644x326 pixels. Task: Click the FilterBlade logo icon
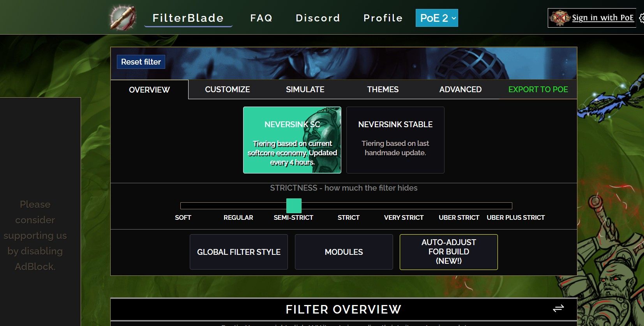[123, 18]
